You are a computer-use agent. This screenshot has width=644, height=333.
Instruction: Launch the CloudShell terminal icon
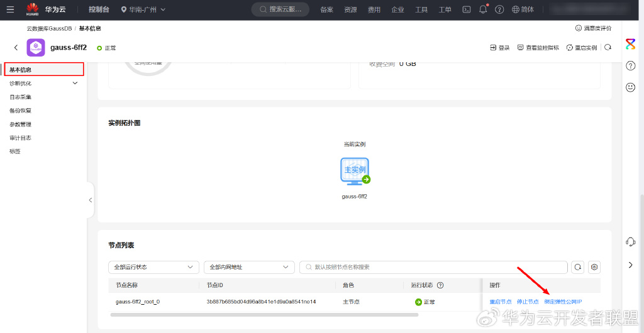tap(467, 10)
